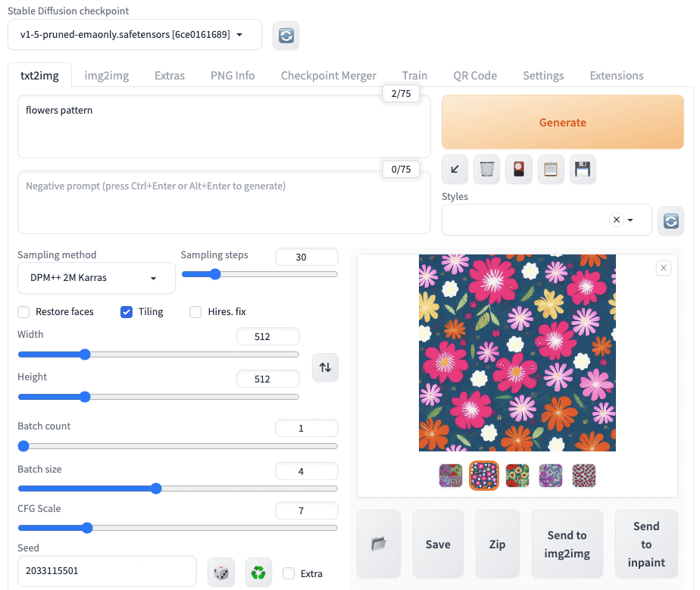Enable the Hires. fix checkbox
This screenshot has width=700, height=590.
pyautogui.click(x=195, y=312)
